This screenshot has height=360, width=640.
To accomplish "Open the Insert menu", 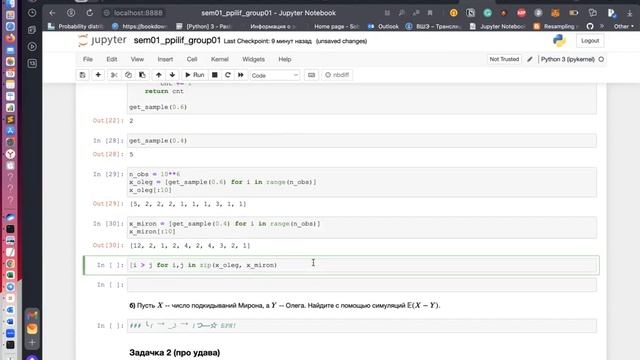I will click(165, 59).
